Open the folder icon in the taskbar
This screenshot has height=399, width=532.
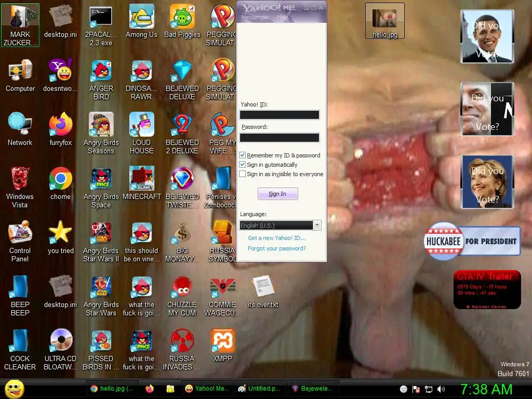[170, 389]
